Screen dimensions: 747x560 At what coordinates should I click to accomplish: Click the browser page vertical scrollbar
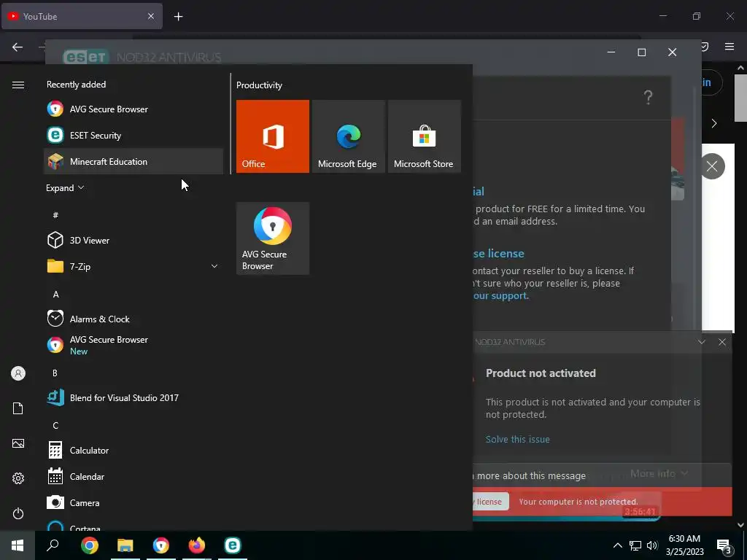click(740, 98)
